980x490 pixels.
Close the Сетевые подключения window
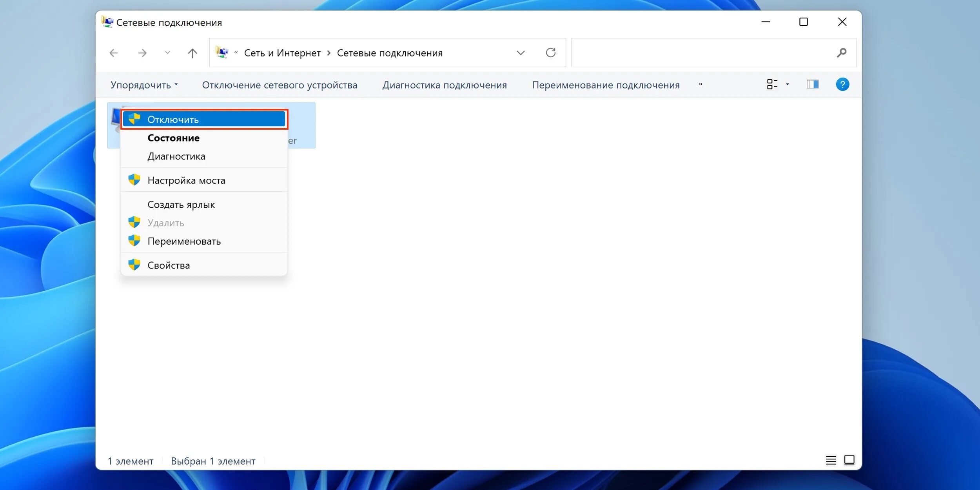(x=842, y=22)
